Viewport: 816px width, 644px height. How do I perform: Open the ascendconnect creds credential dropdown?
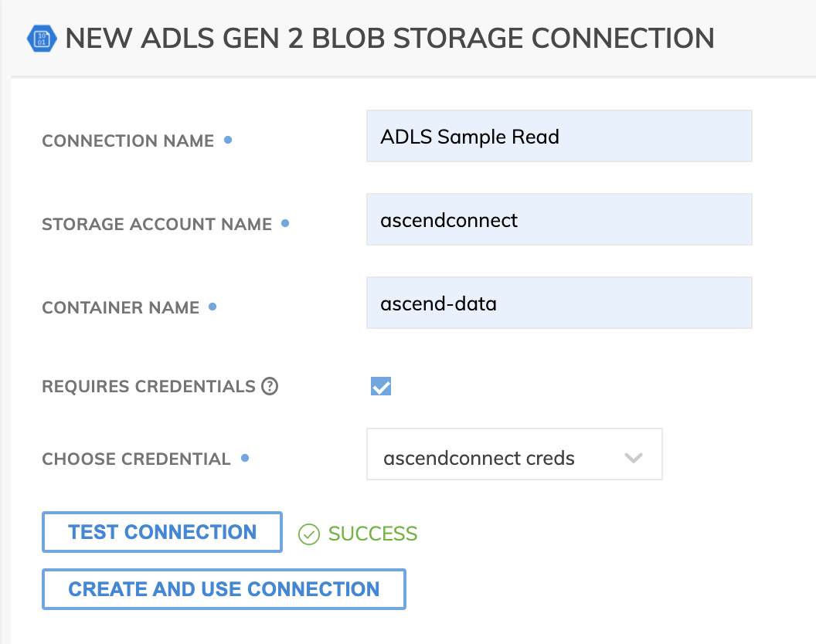pos(514,458)
